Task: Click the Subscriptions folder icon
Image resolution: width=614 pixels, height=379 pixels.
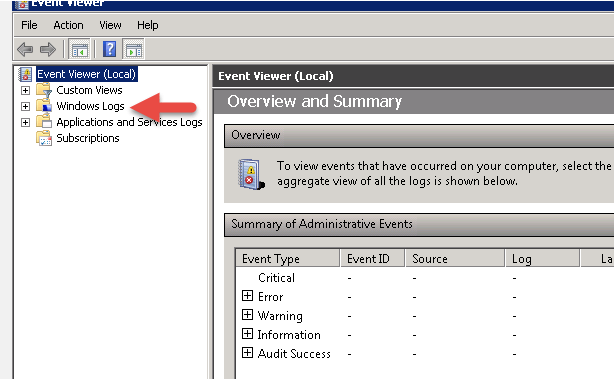Action: click(44, 138)
